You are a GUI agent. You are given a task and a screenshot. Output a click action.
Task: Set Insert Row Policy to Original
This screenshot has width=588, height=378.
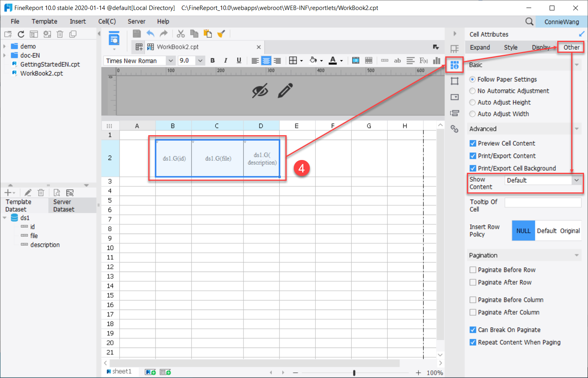[570, 231]
